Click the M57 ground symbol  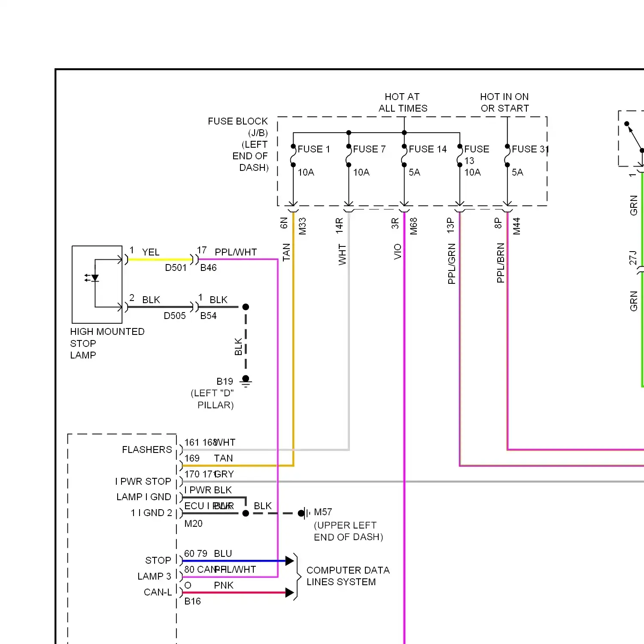point(304,513)
